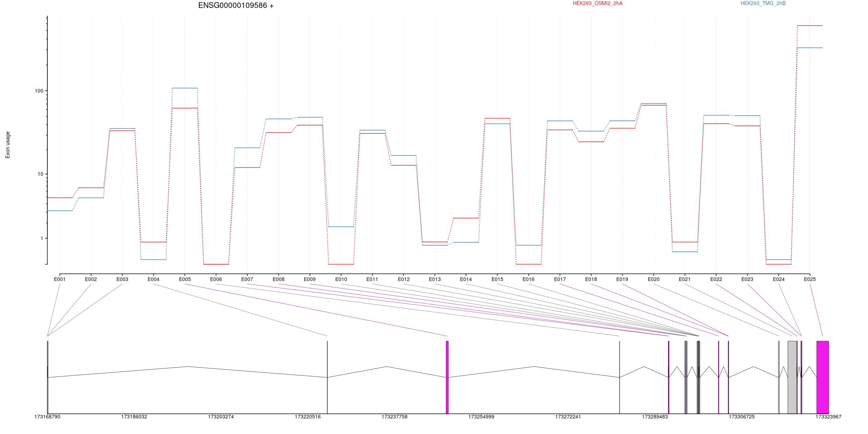
Task: Click exon label E025
Action: (x=810, y=279)
